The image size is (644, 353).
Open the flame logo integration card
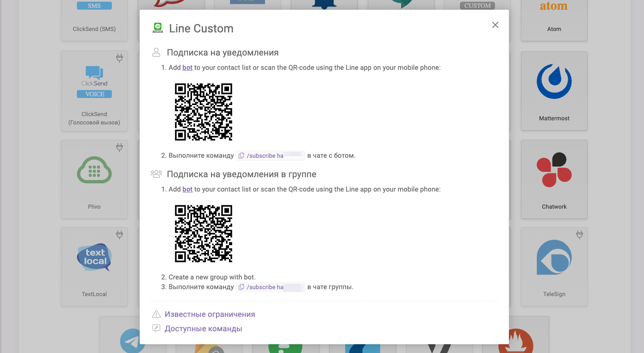pyautogui.click(x=516, y=334)
